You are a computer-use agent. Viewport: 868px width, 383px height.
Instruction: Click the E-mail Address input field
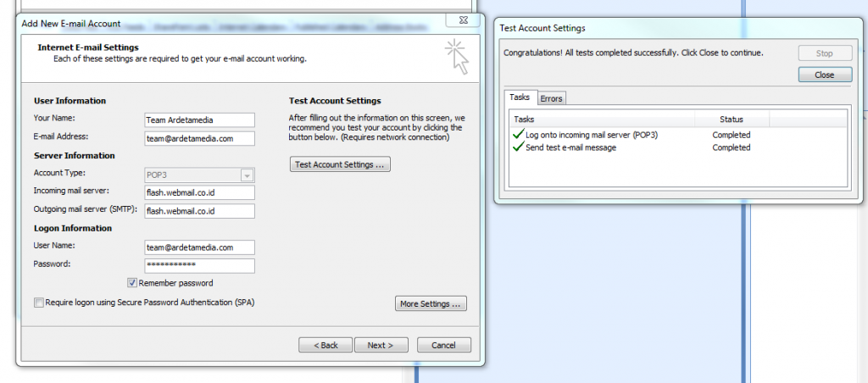[199, 138]
